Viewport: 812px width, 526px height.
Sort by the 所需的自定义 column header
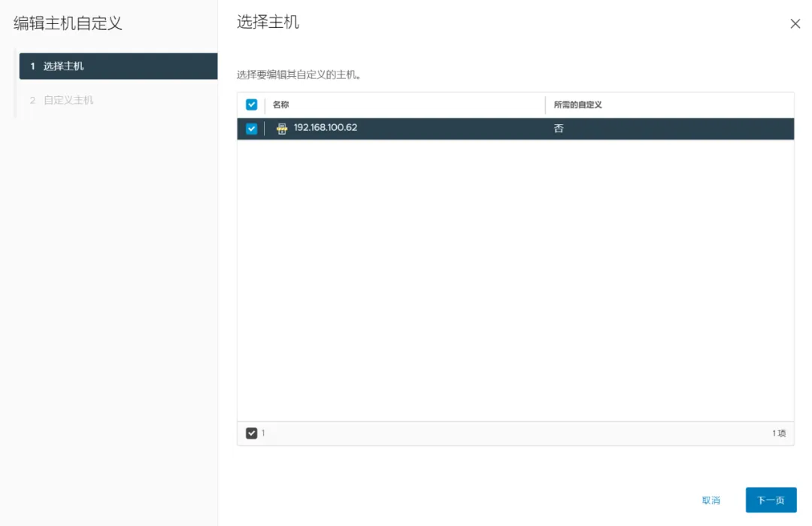[x=577, y=105]
